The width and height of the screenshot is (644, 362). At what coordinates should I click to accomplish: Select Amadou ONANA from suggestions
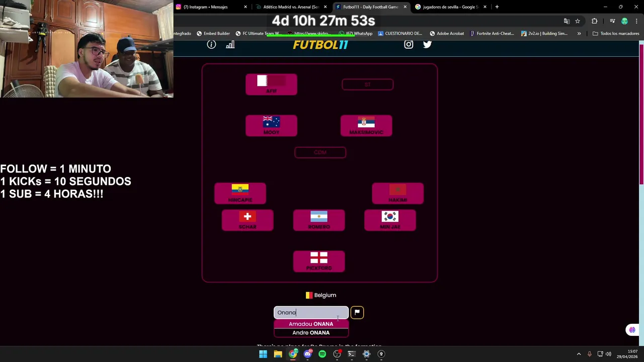[x=311, y=324]
